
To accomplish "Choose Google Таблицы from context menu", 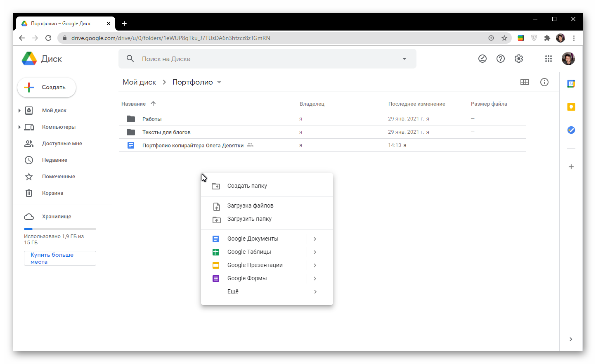I will [x=249, y=252].
